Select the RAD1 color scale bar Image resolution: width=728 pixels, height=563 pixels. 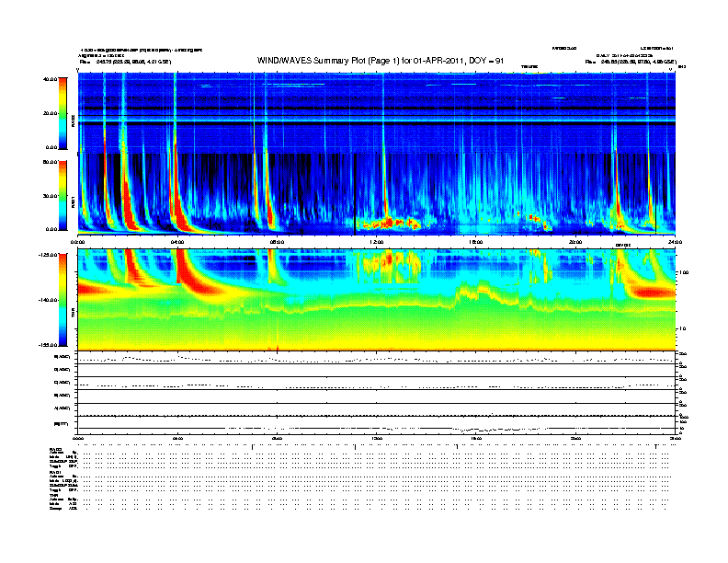[x=63, y=195]
